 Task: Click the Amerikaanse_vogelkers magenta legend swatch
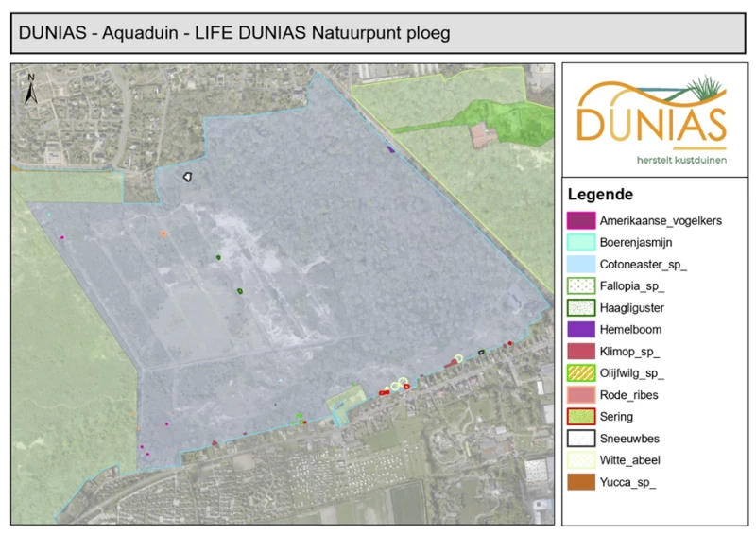pos(581,220)
